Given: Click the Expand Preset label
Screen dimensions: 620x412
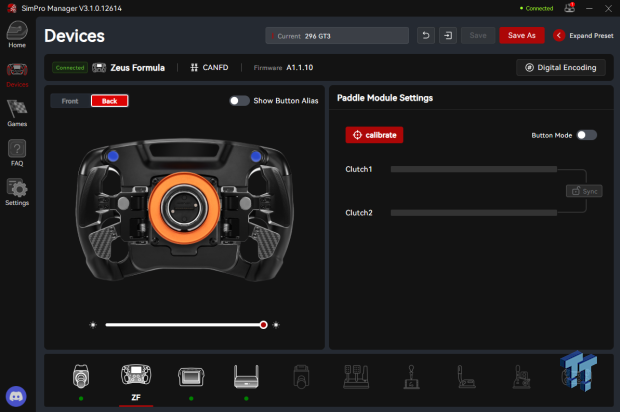Looking at the screenshot, I should [591, 36].
